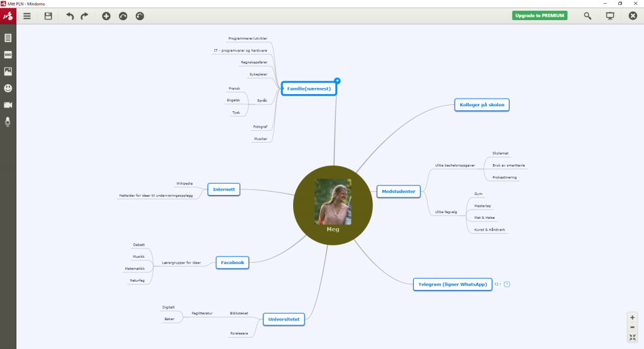Select the Telegram (ligner WhatsApp) topic
This screenshot has width=644, height=349.
click(453, 284)
